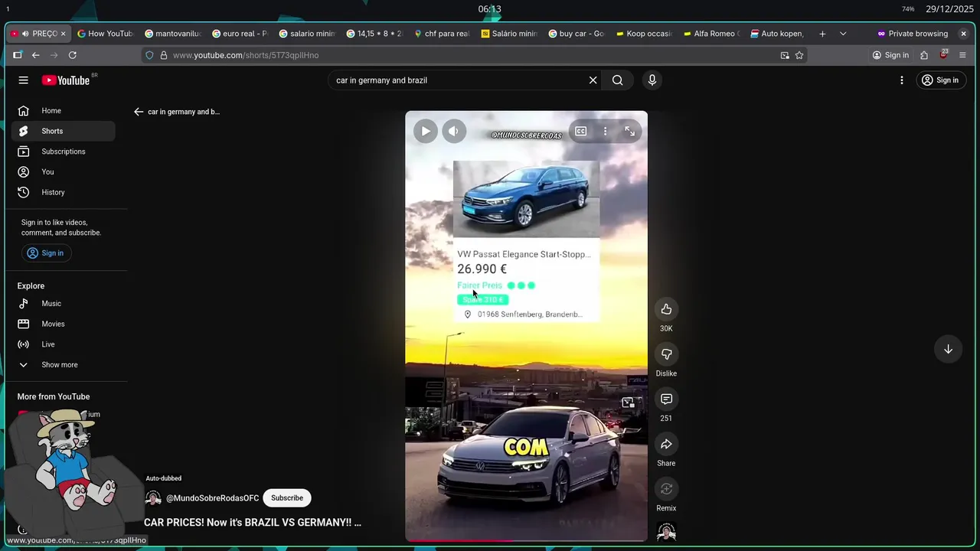Go to the next Short with down arrow

coord(948,349)
